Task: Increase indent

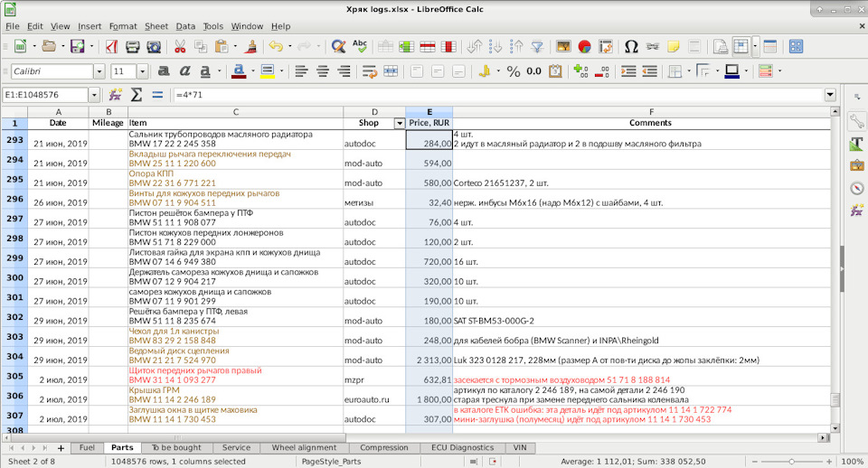Action: pos(628,71)
